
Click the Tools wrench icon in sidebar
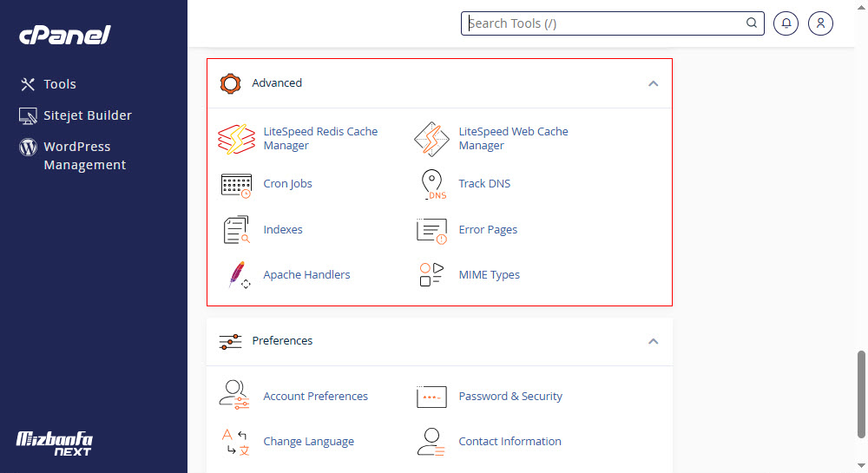(x=28, y=84)
